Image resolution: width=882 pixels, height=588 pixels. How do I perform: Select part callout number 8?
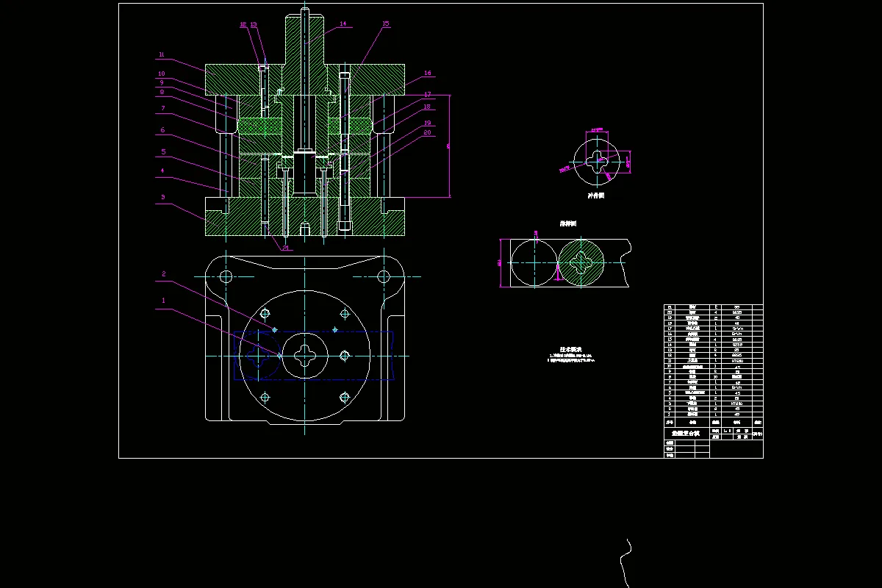click(163, 92)
